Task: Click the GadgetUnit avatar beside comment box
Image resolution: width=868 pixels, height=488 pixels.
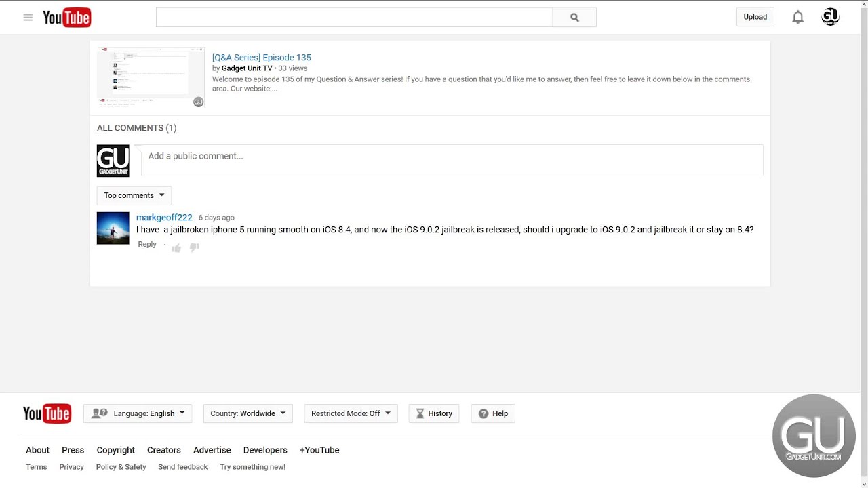Action: [113, 161]
